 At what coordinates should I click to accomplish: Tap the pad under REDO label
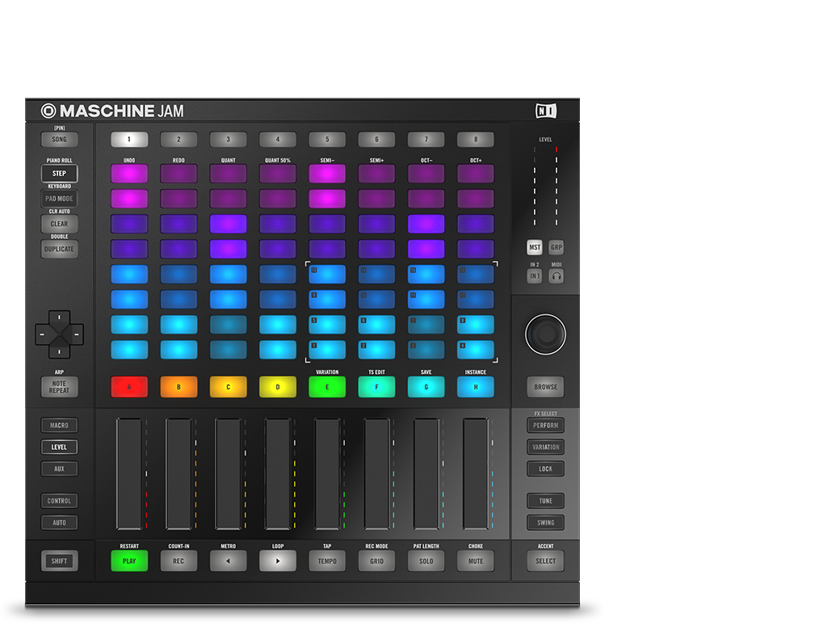178,174
